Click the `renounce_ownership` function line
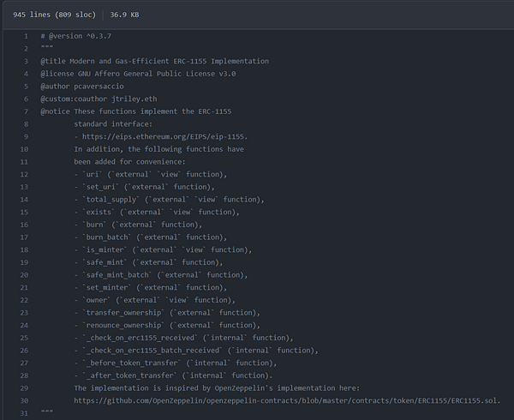 [x=167, y=325]
